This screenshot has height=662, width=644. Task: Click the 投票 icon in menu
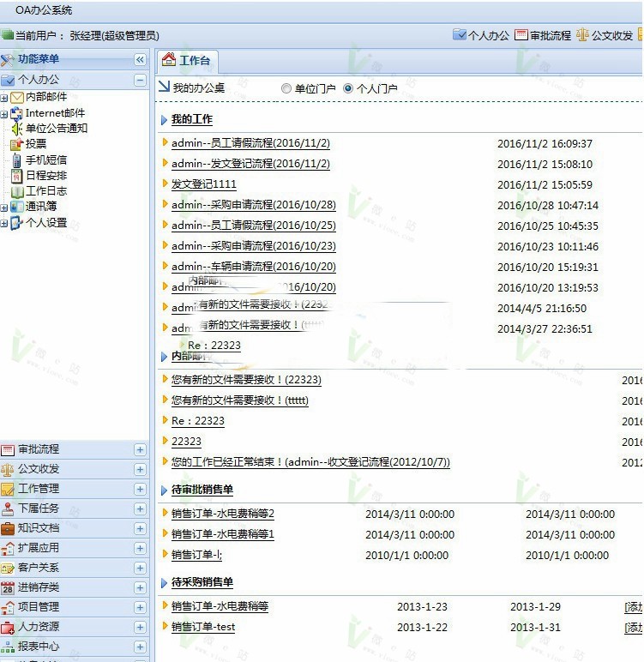pos(16,144)
